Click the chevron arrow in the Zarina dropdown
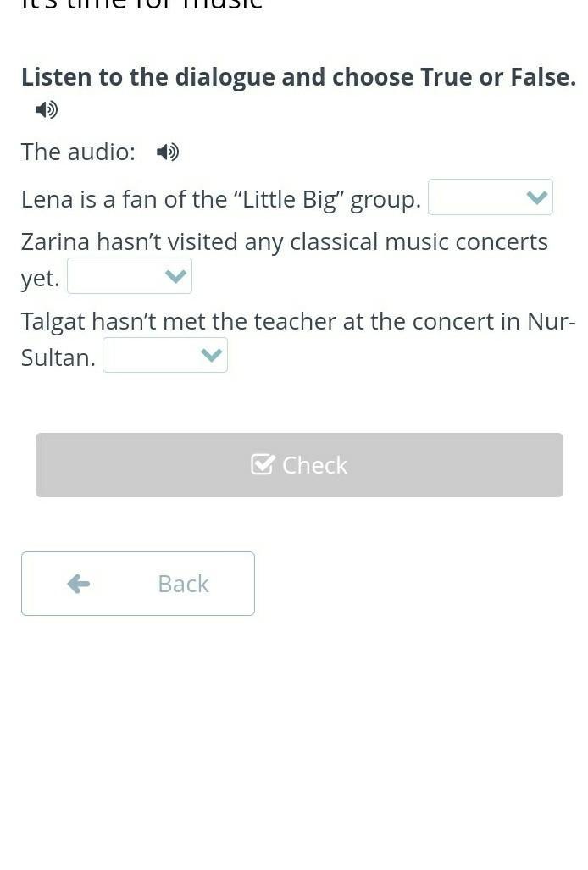Screen dimensions: 588x870 click(x=175, y=276)
